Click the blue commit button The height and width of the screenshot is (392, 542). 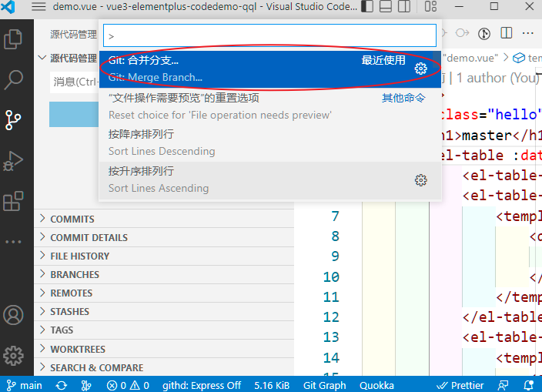point(74,114)
